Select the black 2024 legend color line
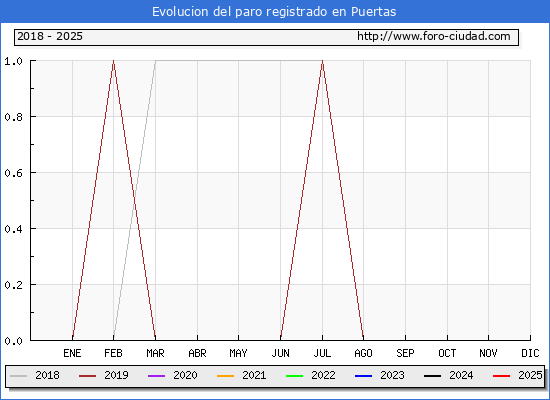 point(432,376)
